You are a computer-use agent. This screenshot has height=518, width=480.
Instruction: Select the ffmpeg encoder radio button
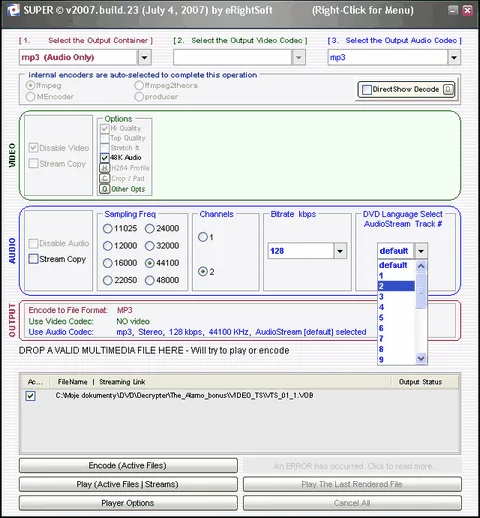coord(30,85)
